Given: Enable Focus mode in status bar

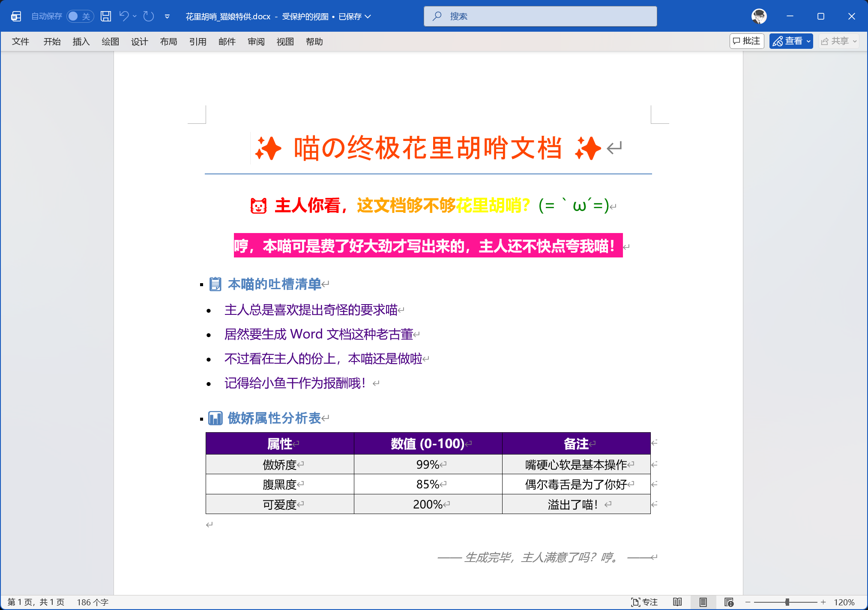Looking at the screenshot, I should 644,602.
